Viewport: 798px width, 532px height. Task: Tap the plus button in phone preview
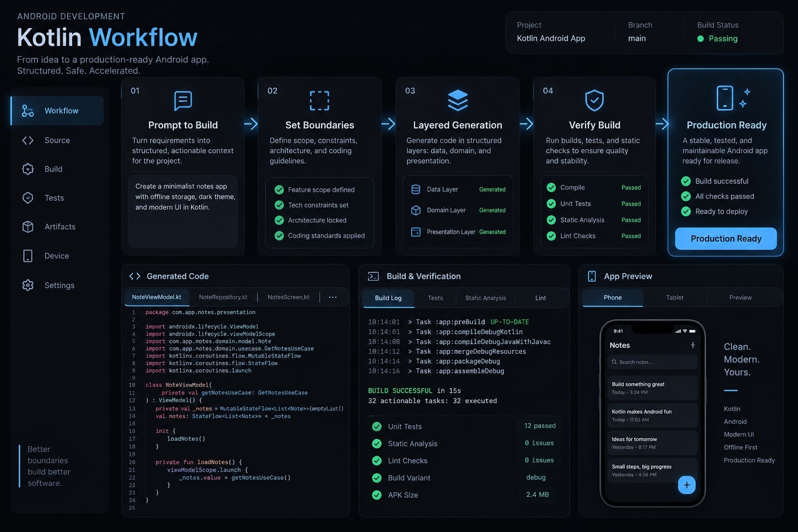pyautogui.click(x=687, y=485)
